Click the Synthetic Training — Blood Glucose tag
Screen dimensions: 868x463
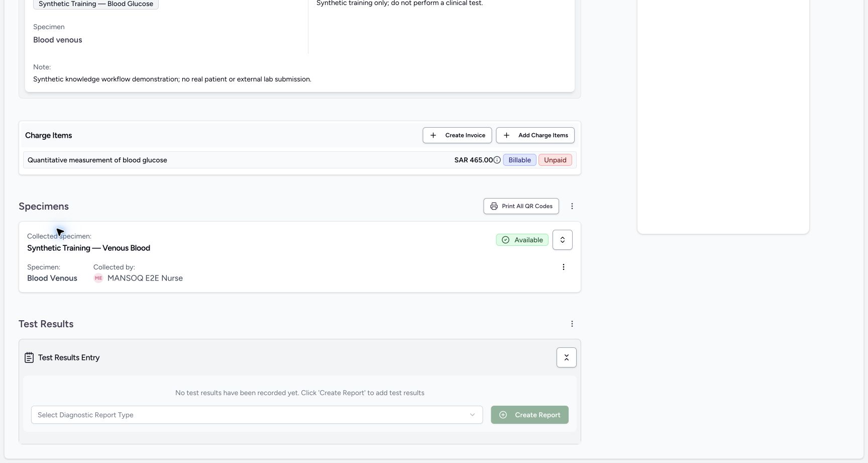96,4
